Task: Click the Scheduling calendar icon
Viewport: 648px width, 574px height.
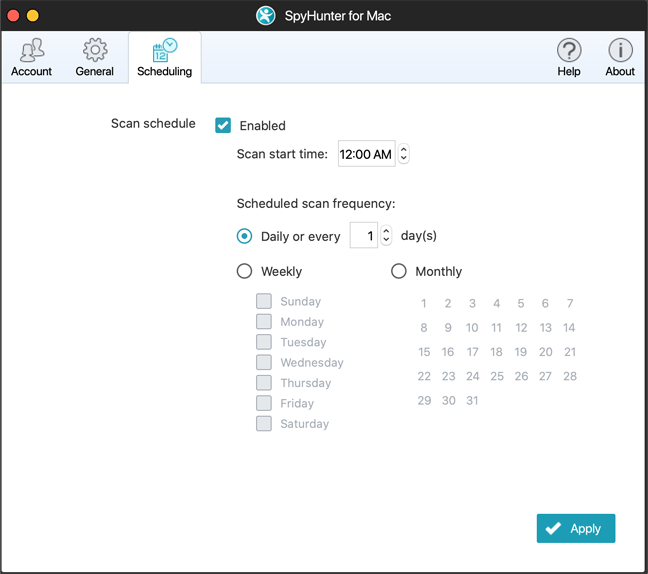Action: (164, 51)
